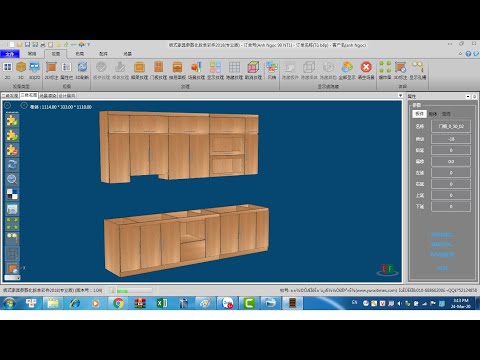480x360 pixels.
Task: Open scene texture paintbrush icon
Action: (196, 70)
